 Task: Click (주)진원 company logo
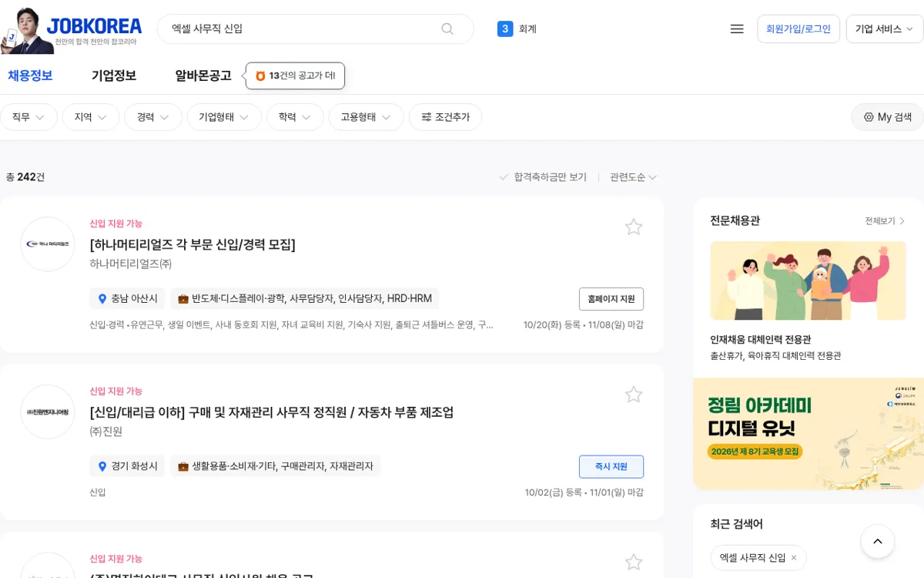click(x=48, y=412)
